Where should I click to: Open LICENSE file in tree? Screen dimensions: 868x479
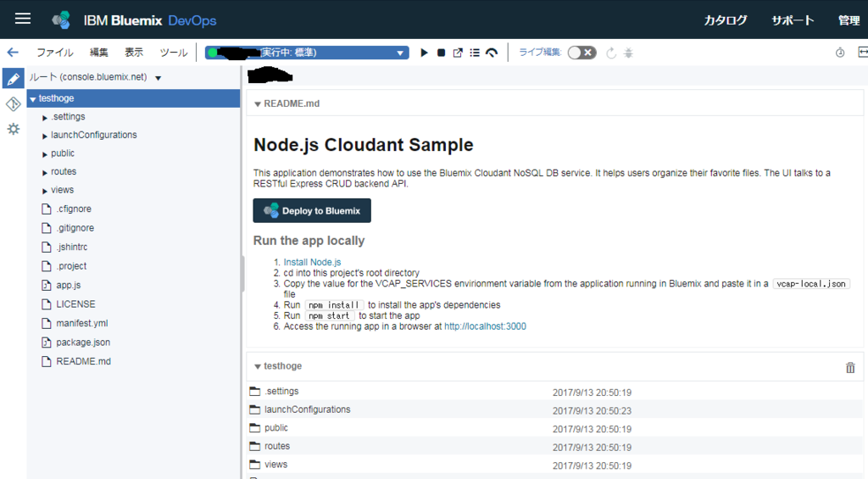tap(75, 304)
